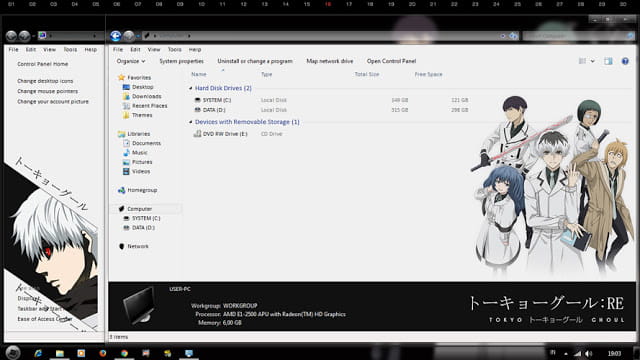This screenshot has width=640, height=360.
Task: Toggle the preview pane icon
Action: pos(608,61)
